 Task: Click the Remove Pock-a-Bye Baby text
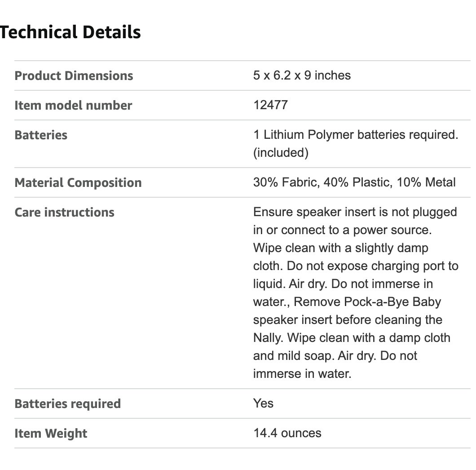[367, 302]
